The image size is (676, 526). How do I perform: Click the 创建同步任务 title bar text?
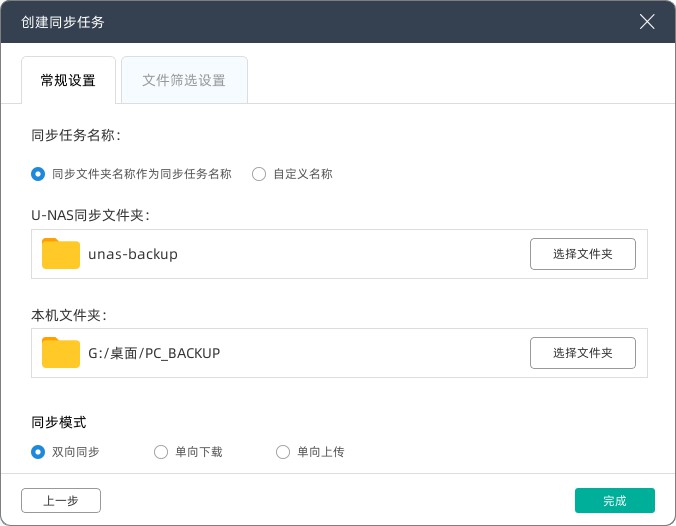pos(62,21)
